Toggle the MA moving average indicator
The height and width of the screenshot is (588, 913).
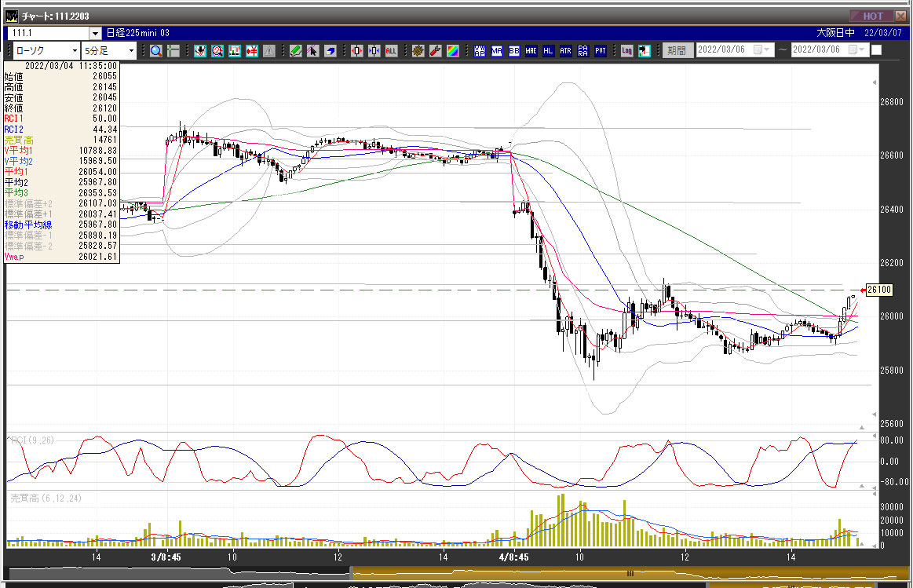(x=497, y=51)
